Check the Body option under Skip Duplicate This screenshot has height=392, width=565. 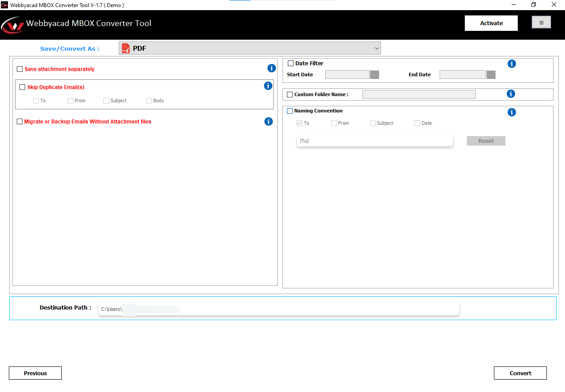149,101
